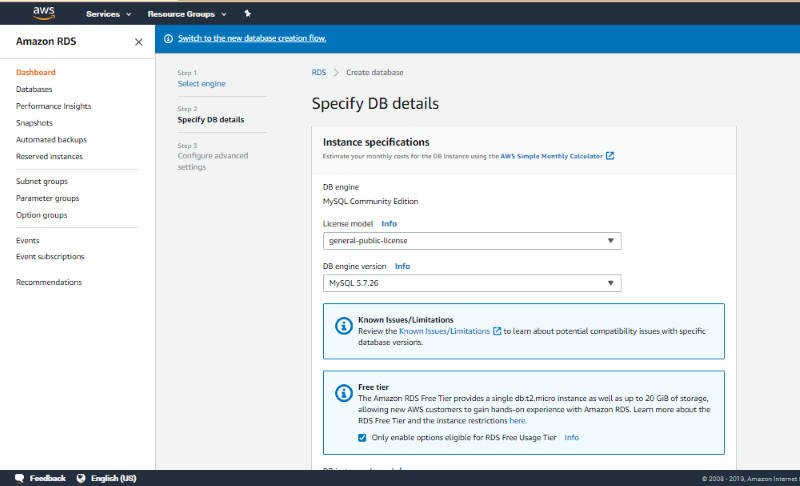
Task: Click Info link next to DB engine version
Action: point(402,266)
